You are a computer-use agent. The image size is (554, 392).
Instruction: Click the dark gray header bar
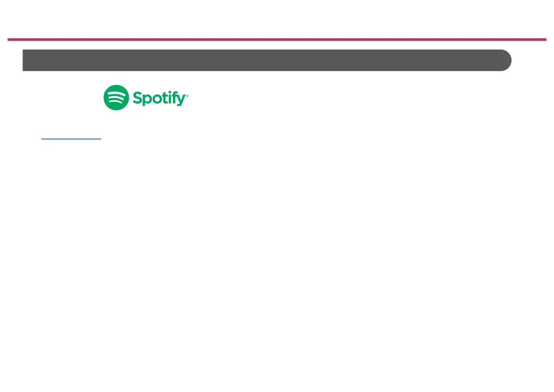(267, 60)
